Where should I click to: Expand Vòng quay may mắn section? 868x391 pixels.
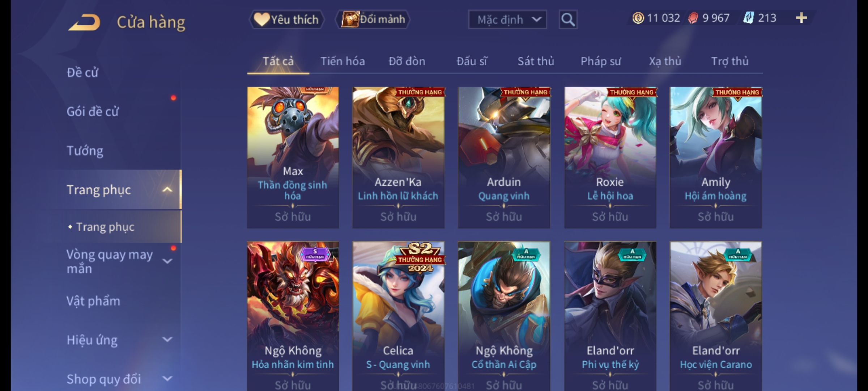[x=167, y=261]
